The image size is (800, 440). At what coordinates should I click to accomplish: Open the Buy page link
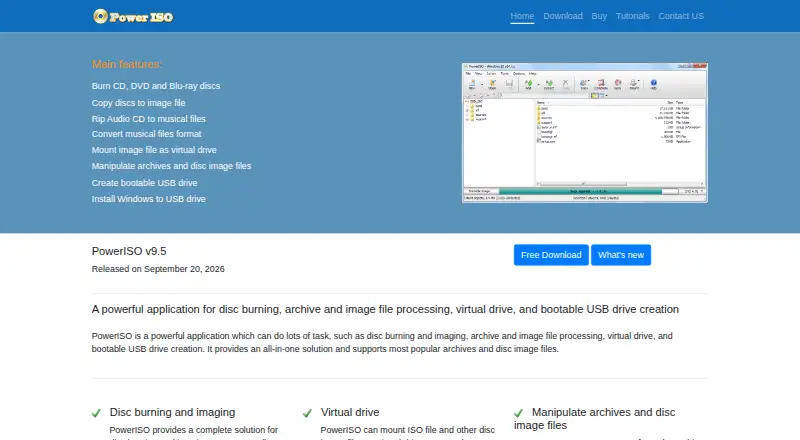pos(599,16)
